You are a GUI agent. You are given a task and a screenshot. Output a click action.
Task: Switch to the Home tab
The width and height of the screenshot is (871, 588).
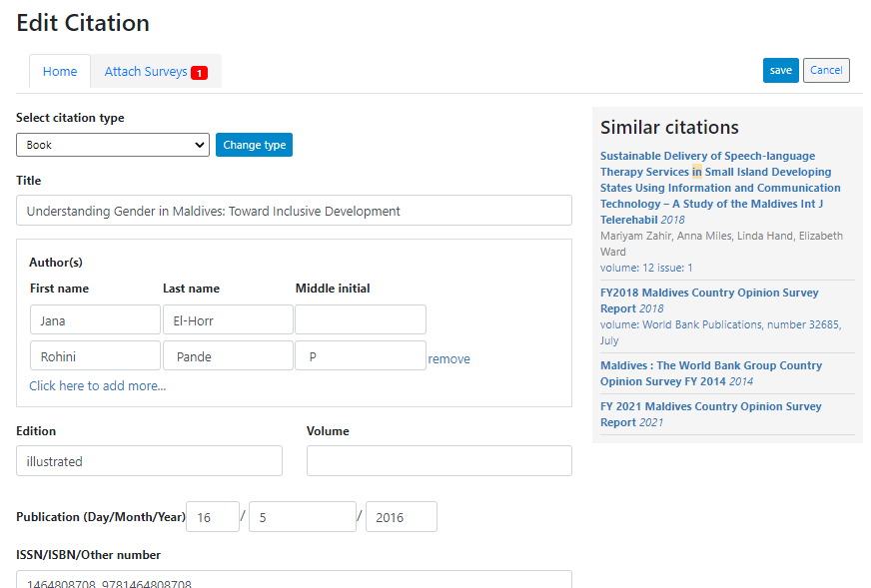(x=60, y=72)
